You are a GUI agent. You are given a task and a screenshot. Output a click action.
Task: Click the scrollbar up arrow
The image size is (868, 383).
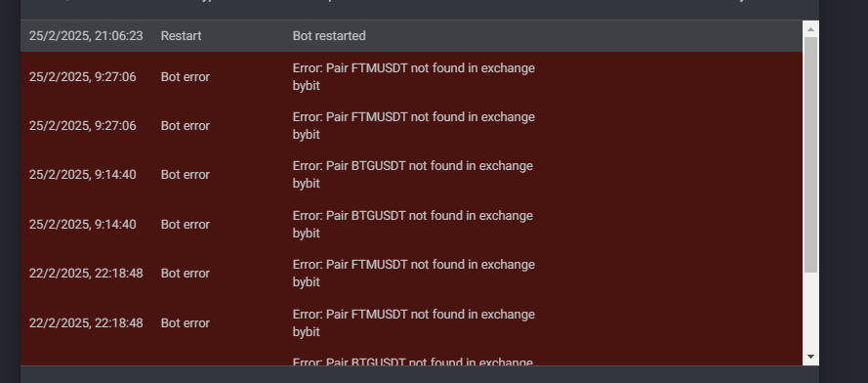coord(810,29)
